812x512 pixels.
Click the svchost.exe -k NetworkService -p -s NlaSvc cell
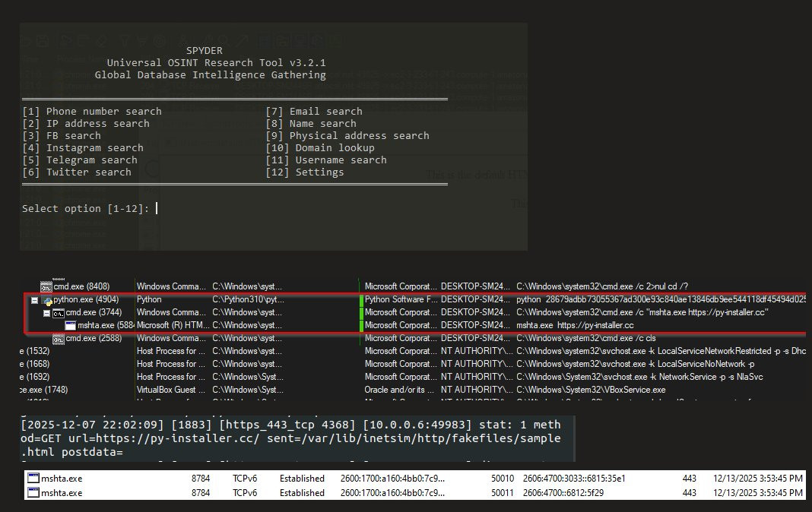[x=639, y=377]
